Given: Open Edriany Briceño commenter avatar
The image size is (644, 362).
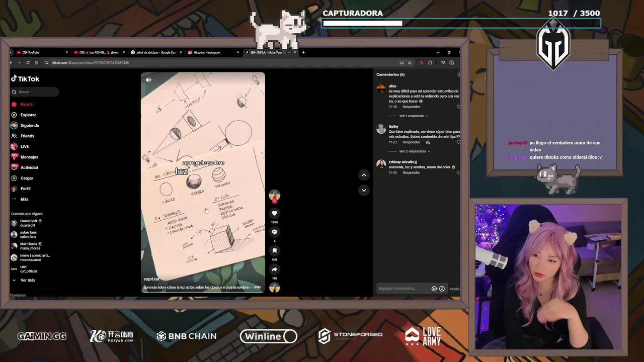Looking at the screenshot, I should point(381,164).
